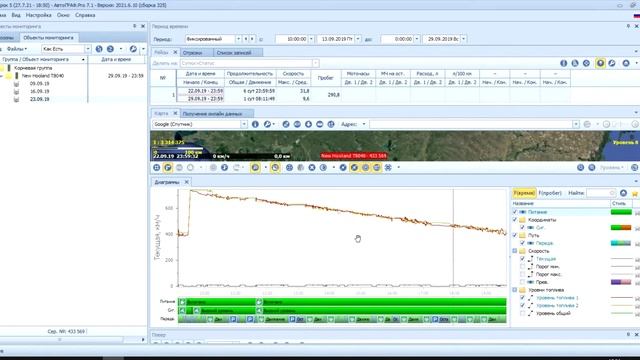Open the Вид menu
This screenshot has width=640, height=360.
pos(16,15)
